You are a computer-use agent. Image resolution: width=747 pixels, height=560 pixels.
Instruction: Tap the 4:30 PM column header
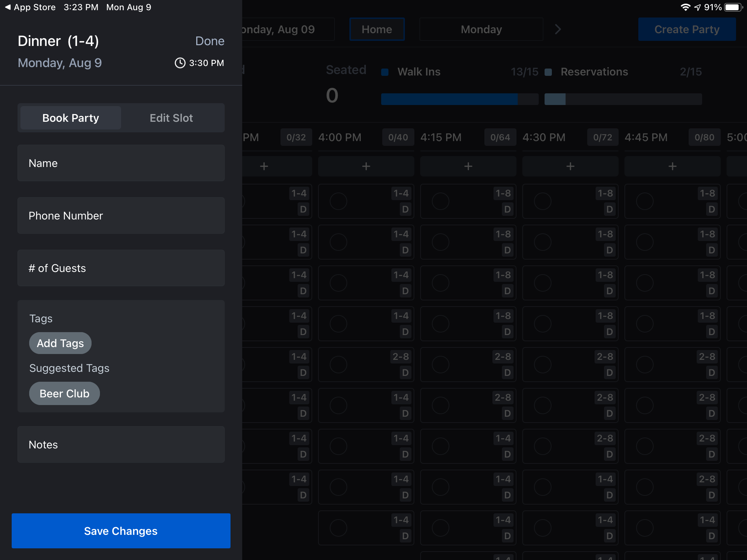coord(544,137)
